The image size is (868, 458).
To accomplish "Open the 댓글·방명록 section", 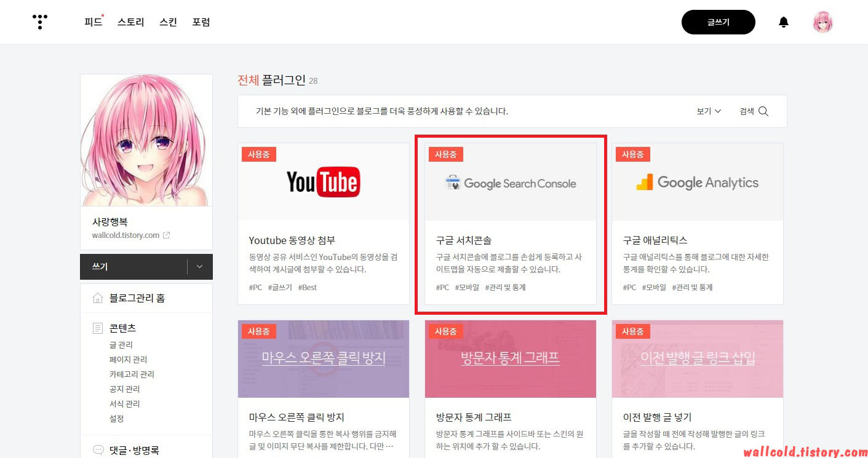I will pos(134,450).
